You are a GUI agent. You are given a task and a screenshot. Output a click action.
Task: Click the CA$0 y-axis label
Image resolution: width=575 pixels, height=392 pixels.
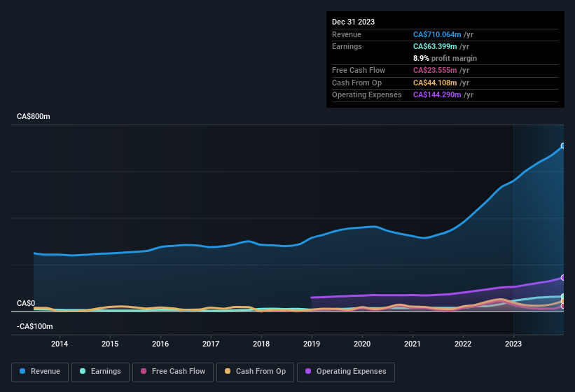click(x=26, y=303)
